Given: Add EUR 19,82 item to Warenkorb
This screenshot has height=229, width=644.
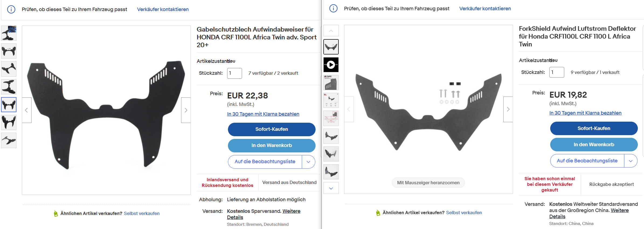Looking at the screenshot, I should 594,145.
